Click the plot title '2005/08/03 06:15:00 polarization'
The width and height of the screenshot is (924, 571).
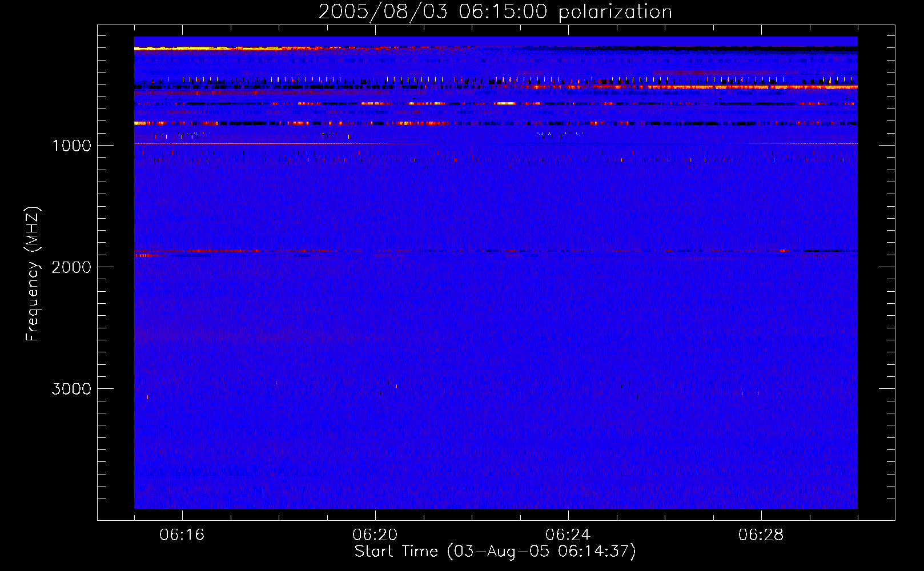tap(495, 12)
